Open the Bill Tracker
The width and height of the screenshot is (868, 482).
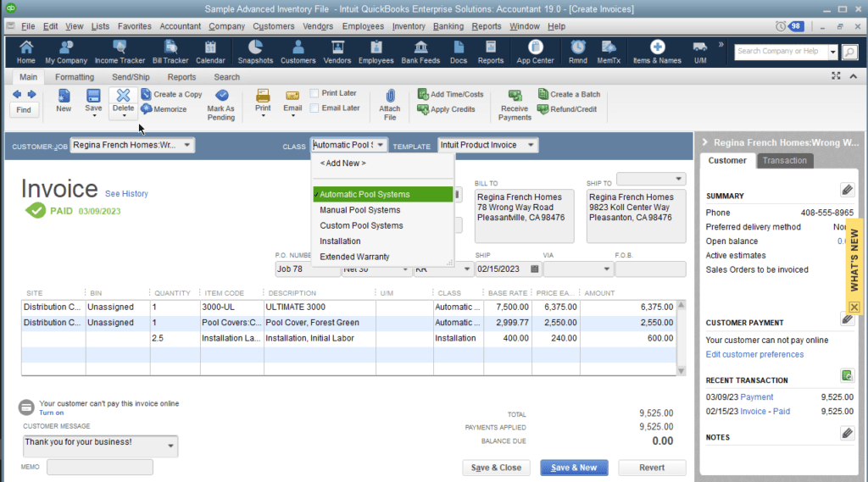click(x=170, y=52)
